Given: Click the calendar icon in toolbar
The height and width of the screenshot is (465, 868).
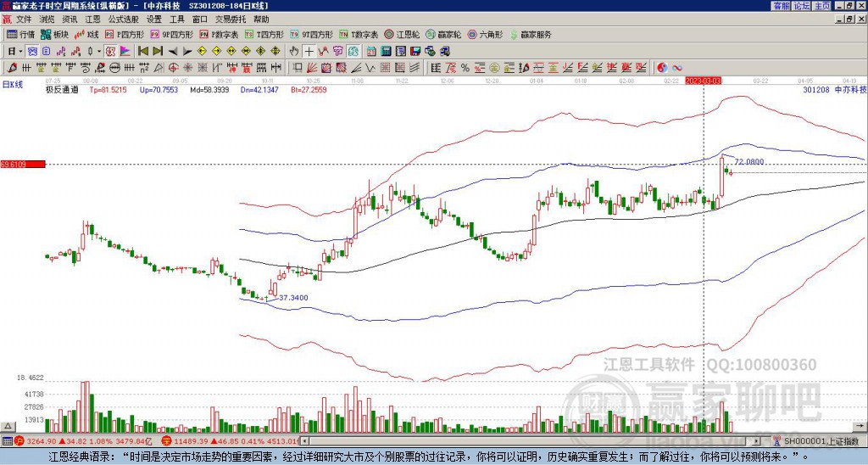Looking at the screenshot, I should click(x=371, y=52).
